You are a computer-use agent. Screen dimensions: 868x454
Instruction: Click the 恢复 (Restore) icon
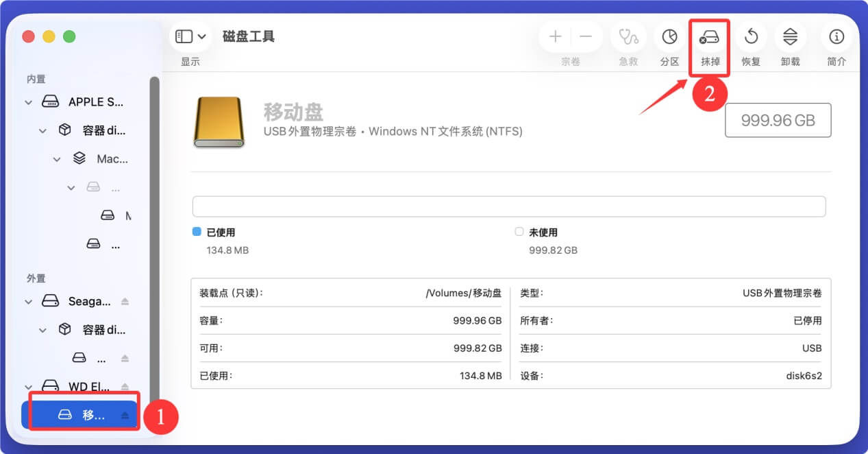tap(751, 37)
